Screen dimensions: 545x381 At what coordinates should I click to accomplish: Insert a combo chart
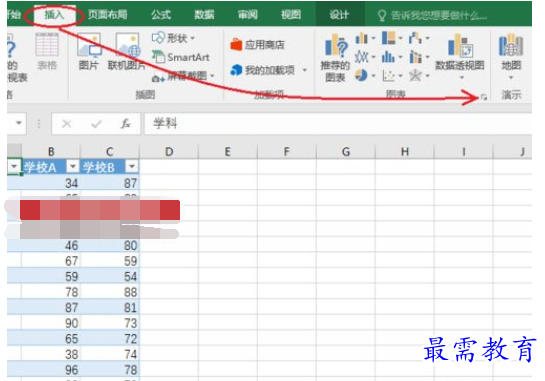point(419,57)
